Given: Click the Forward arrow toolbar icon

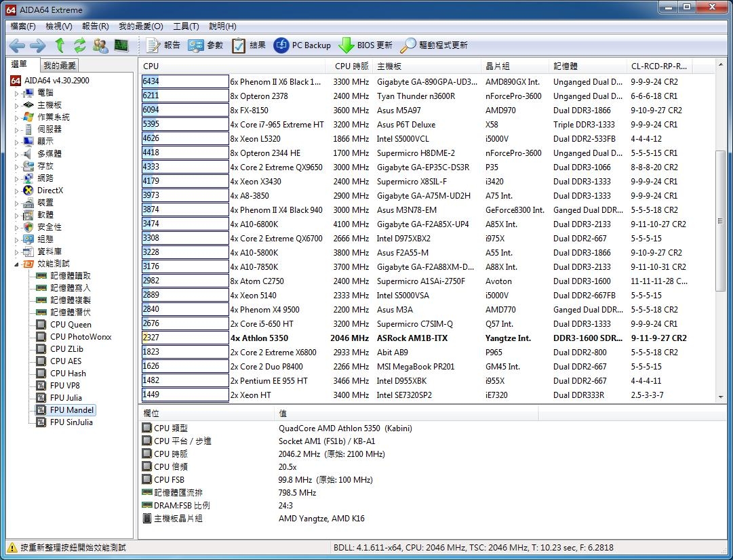Looking at the screenshot, I should click(x=37, y=45).
